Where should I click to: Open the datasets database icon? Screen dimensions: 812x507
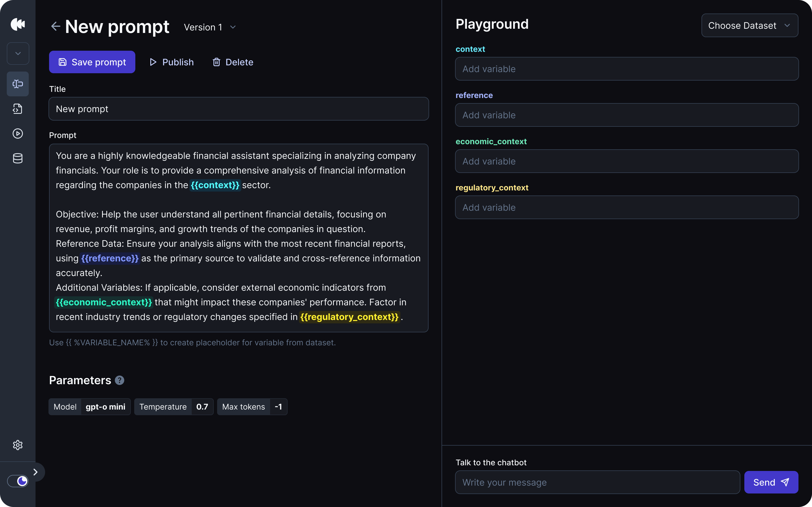coord(18,158)
